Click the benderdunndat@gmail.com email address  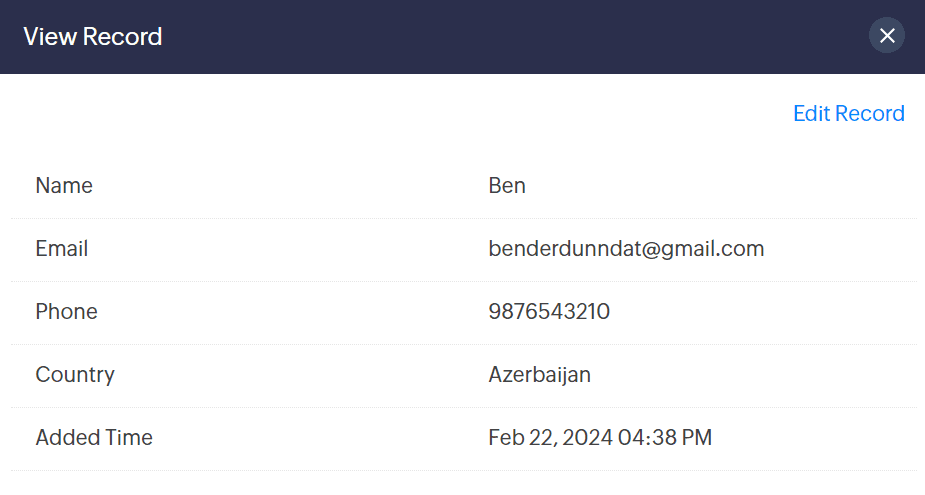[626, 249]
